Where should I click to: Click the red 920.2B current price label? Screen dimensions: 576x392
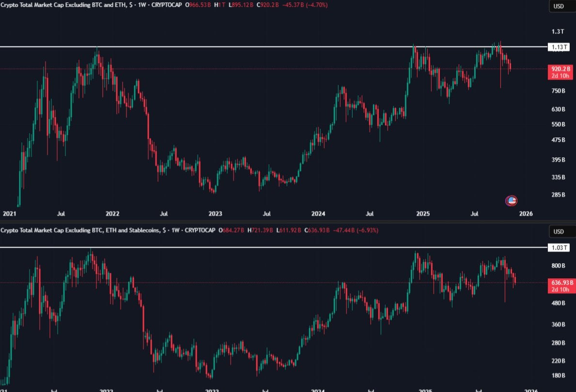coord(560,69)
